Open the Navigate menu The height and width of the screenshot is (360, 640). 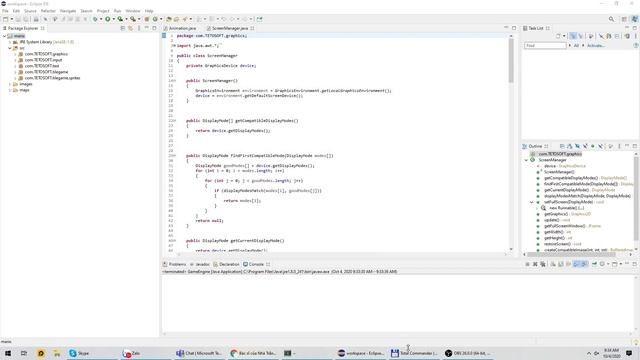pos(68,11)
